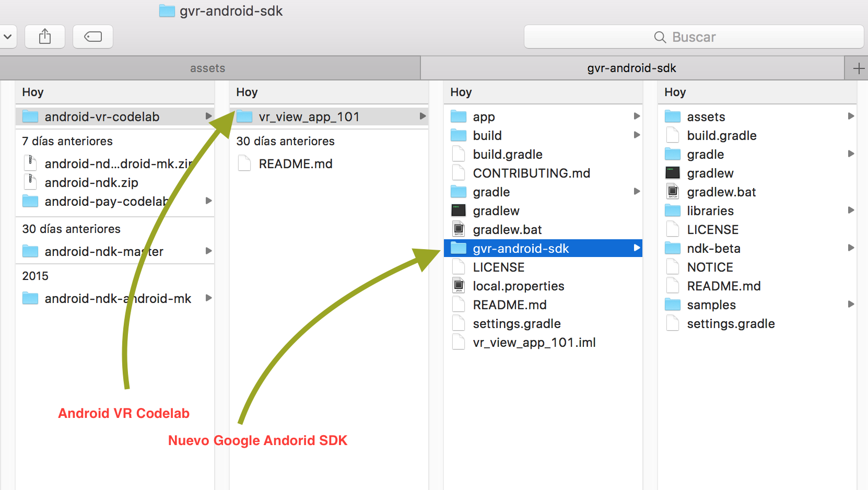
Task: Click the gradlew executable icon in last column
Action: [673, 173]
